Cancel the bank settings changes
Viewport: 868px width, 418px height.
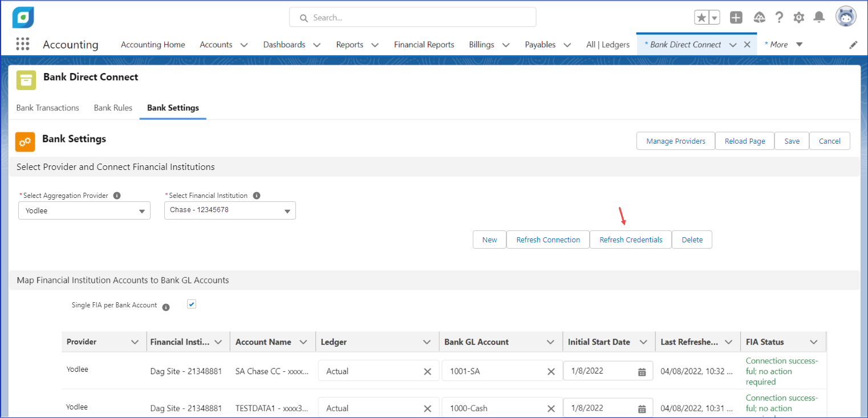tap(830, 141)
